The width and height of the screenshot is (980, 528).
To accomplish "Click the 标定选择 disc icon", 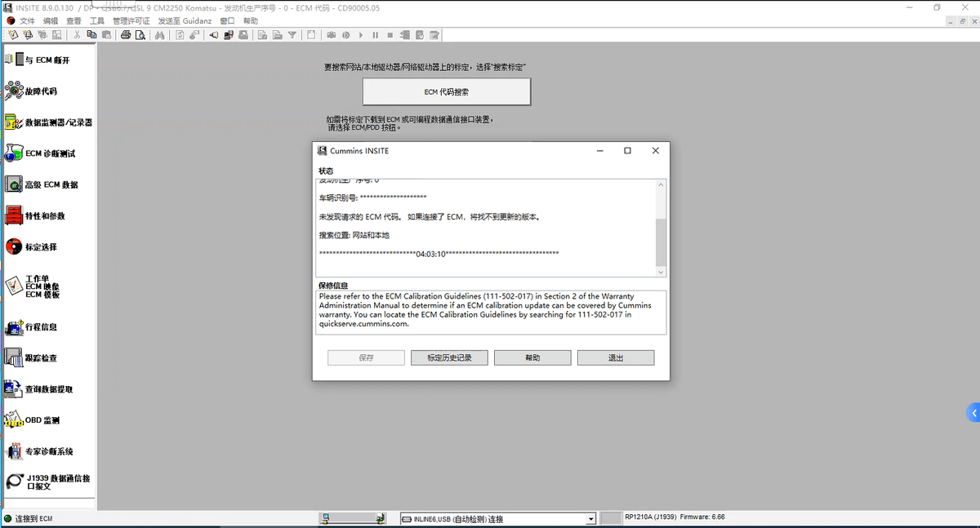I will pos(13,246).
